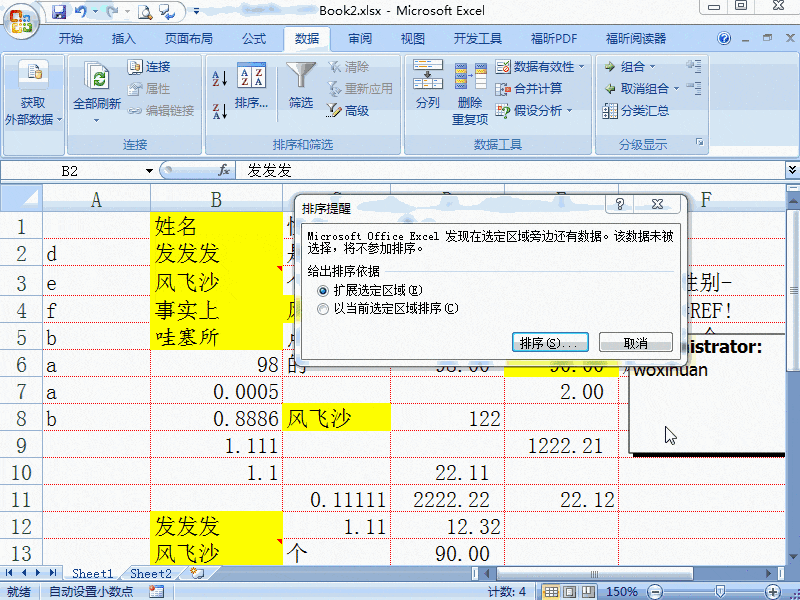Open the Sheet2 worksheet tab
The image size is (800, 600).
(150, 573)
